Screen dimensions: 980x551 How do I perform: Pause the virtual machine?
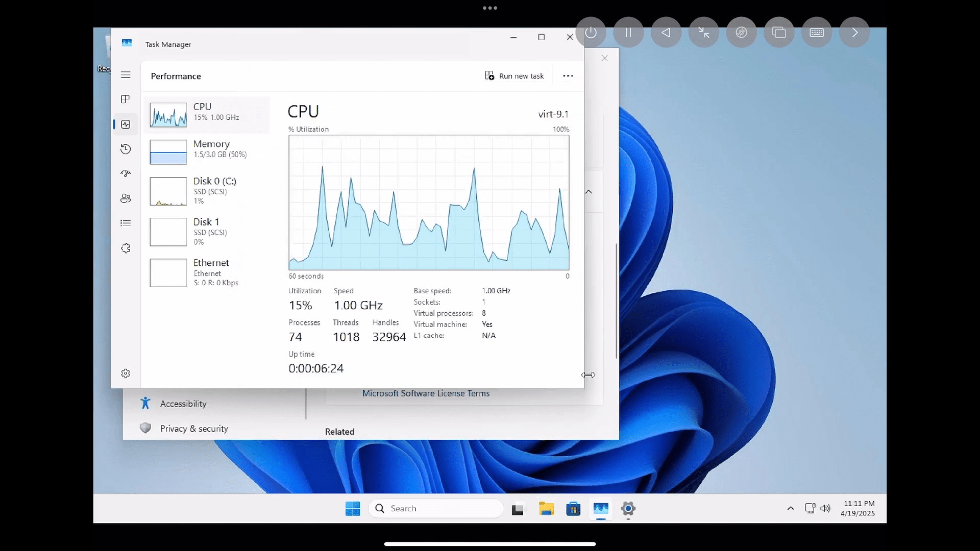click(628, 32)
